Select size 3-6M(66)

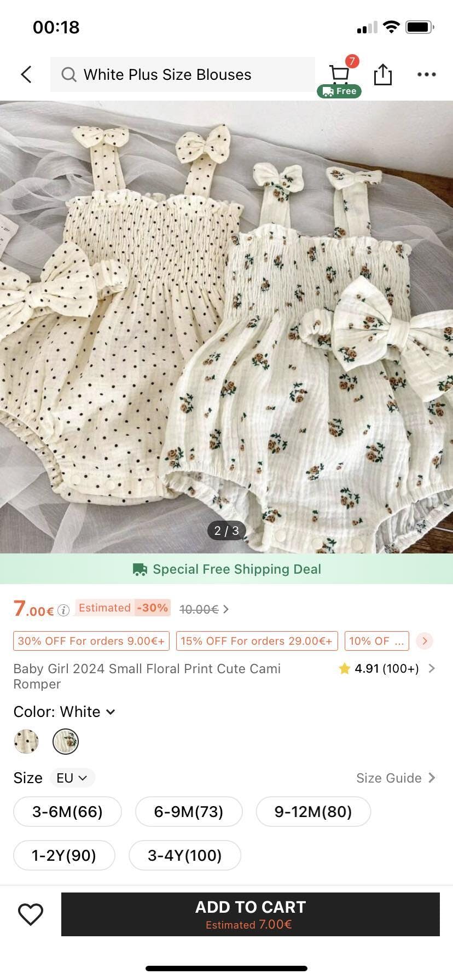67,811
